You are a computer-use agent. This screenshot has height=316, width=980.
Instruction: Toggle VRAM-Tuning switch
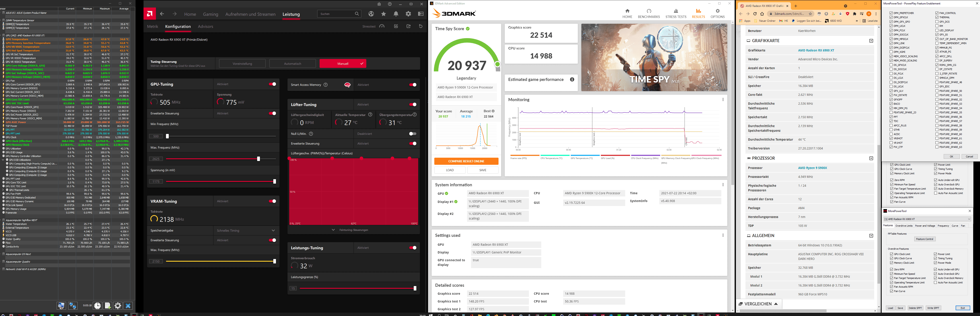coord(272,201)
